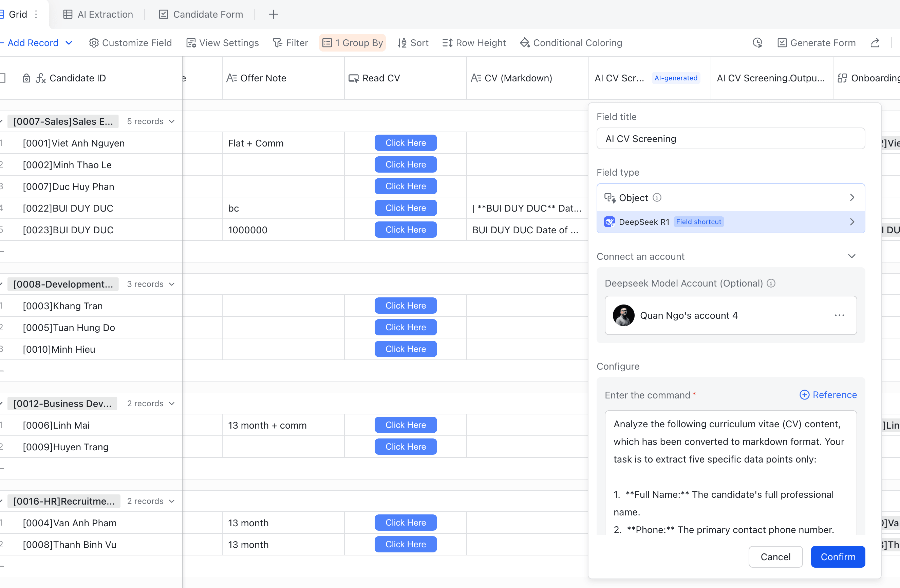Select '[0002]Minh Thao Le' row
The height and width of the screenshot is (588, 900).
[67, 165]
